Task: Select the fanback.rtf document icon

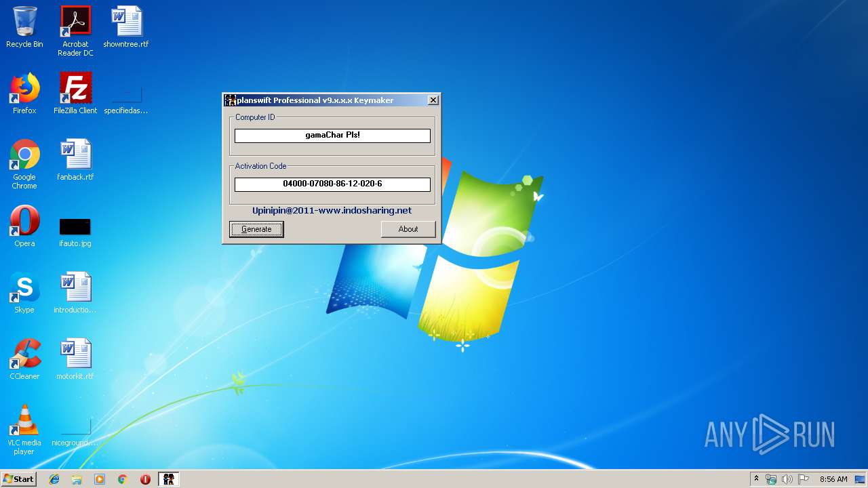Action: tap(75, 160)
